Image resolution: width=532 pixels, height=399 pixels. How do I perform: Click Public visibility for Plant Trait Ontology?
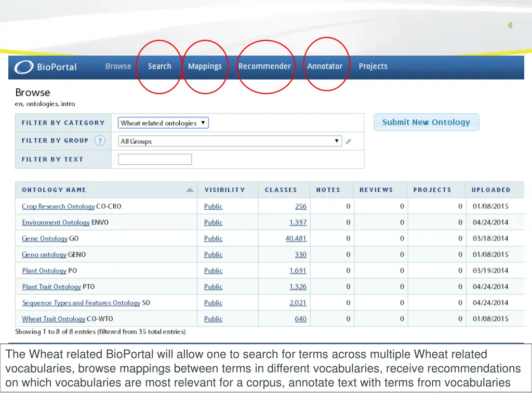click(x=213, y=287)
